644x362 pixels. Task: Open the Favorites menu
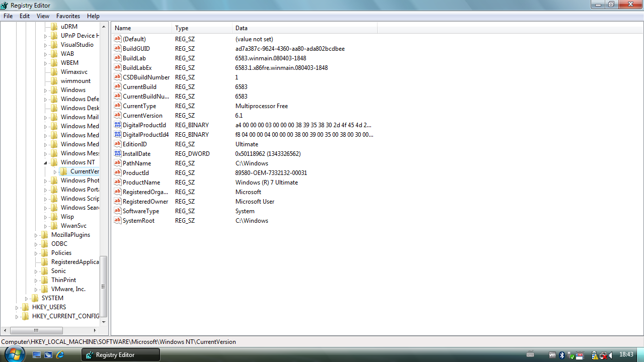[x=67, y=16]
